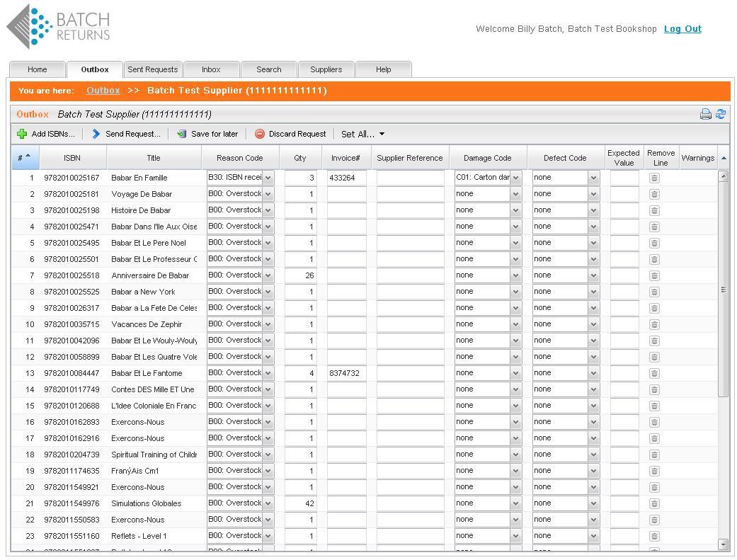
Task: Click Qty field showing 42
Action: 300,503
